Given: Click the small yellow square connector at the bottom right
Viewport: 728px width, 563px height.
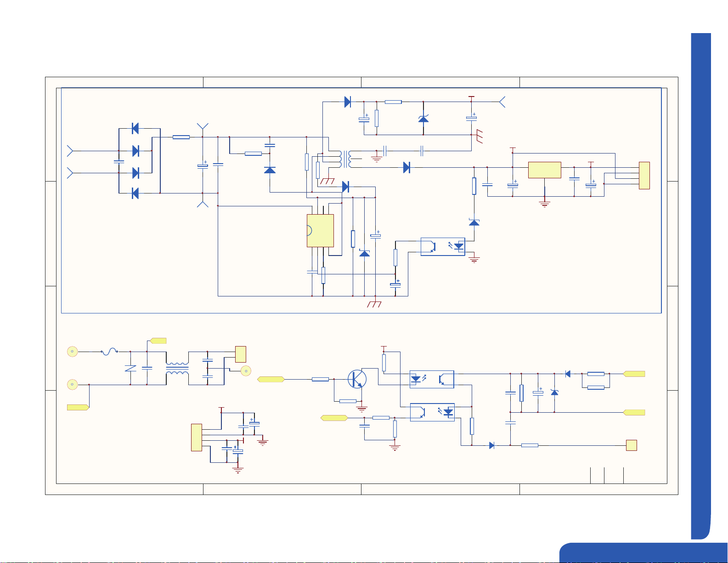Looking at the screenshot, I should (x=632, y=445).
